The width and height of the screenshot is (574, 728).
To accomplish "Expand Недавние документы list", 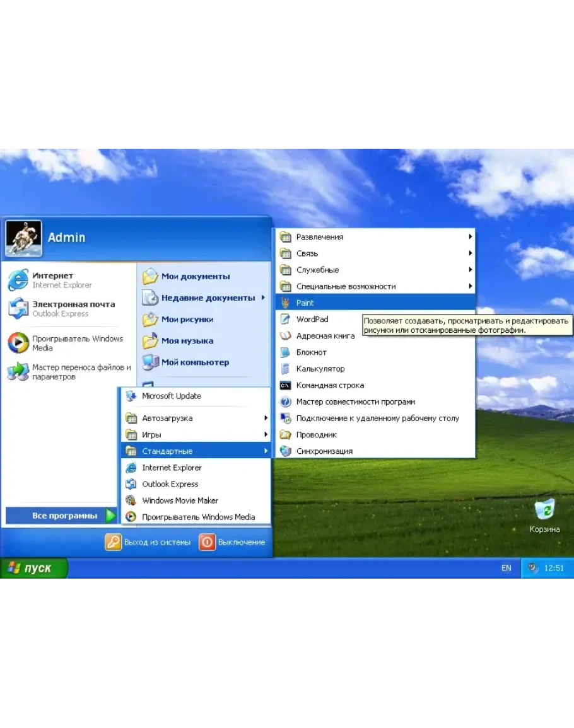I will pyautogui.click(x=208, y=298).
